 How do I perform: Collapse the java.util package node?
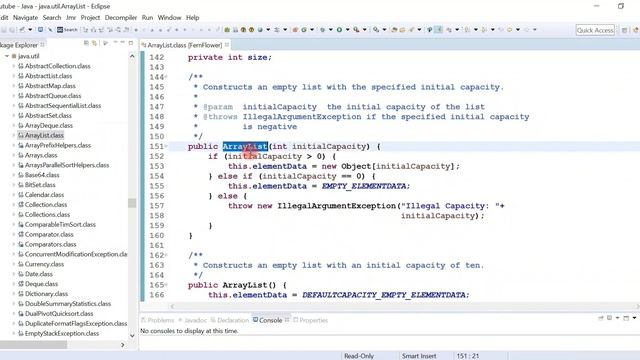(7, 56)
